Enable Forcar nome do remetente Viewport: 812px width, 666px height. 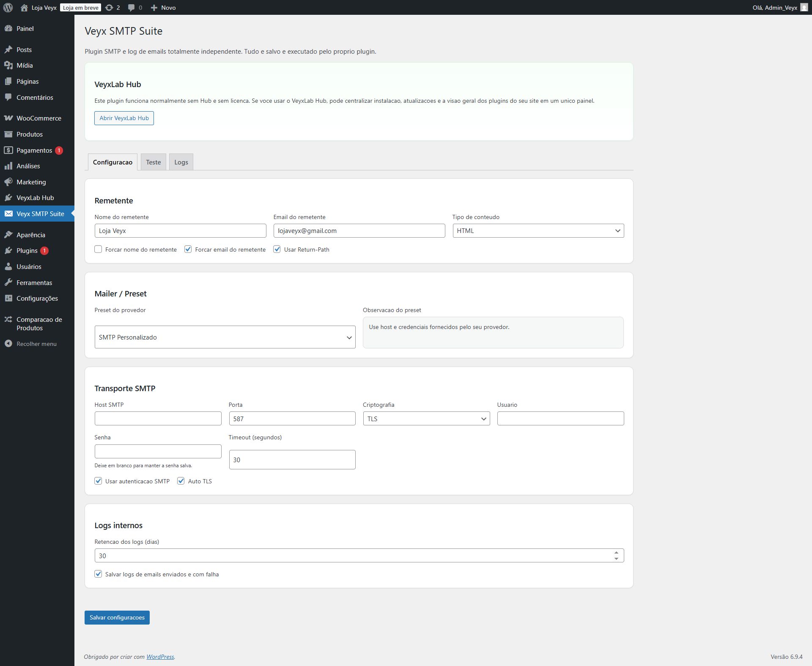coord(98,249)
